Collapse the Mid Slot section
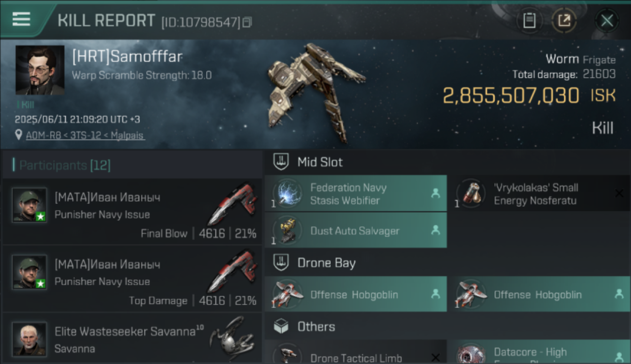This screenshot has height=364, width=631. tap(281, 162)
